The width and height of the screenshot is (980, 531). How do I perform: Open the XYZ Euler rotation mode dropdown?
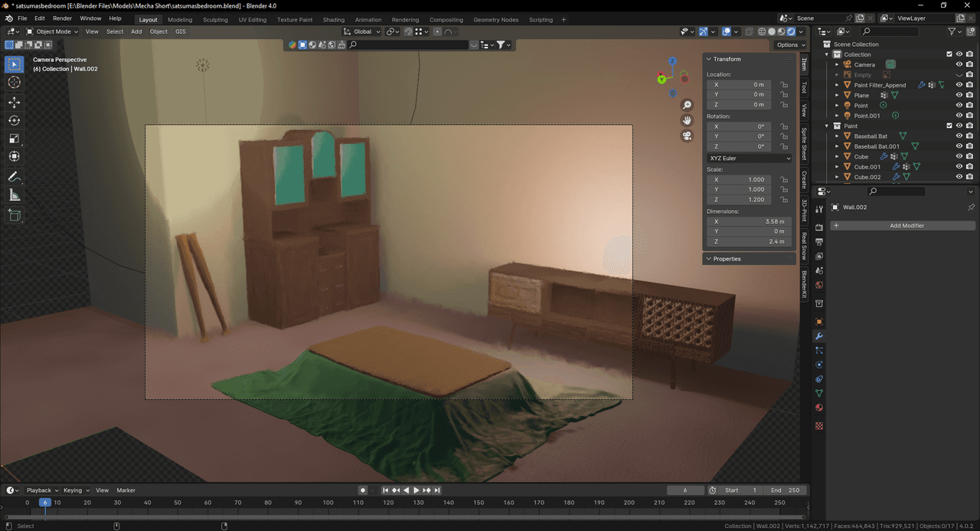(750, 158)
